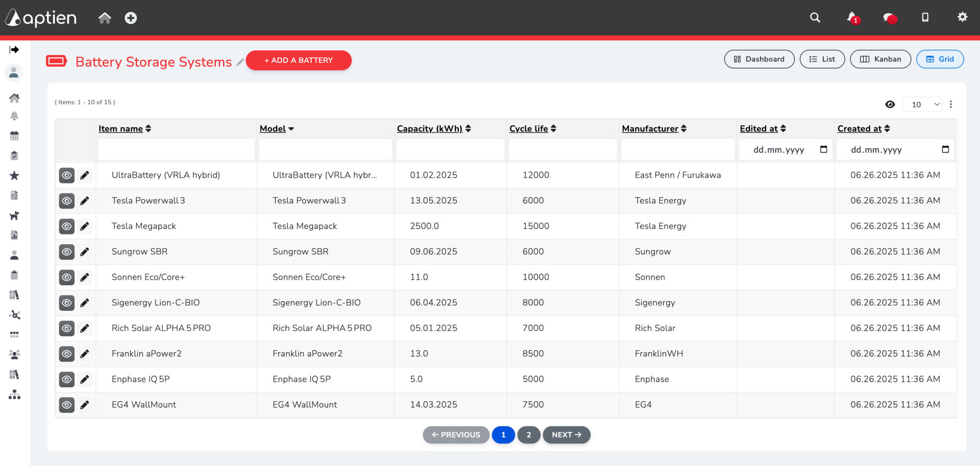Sort by Capacity (kWh) column

coord(434,129)
